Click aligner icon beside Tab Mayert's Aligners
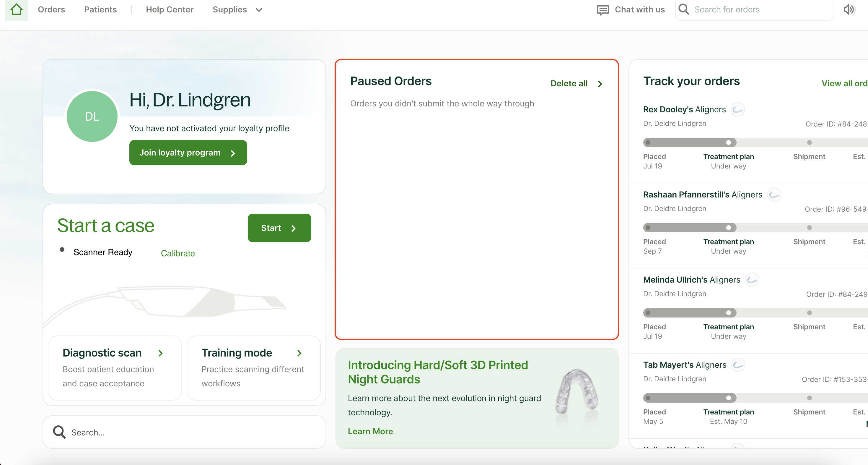Screen dimensions: 868x465 coord(738,365)
